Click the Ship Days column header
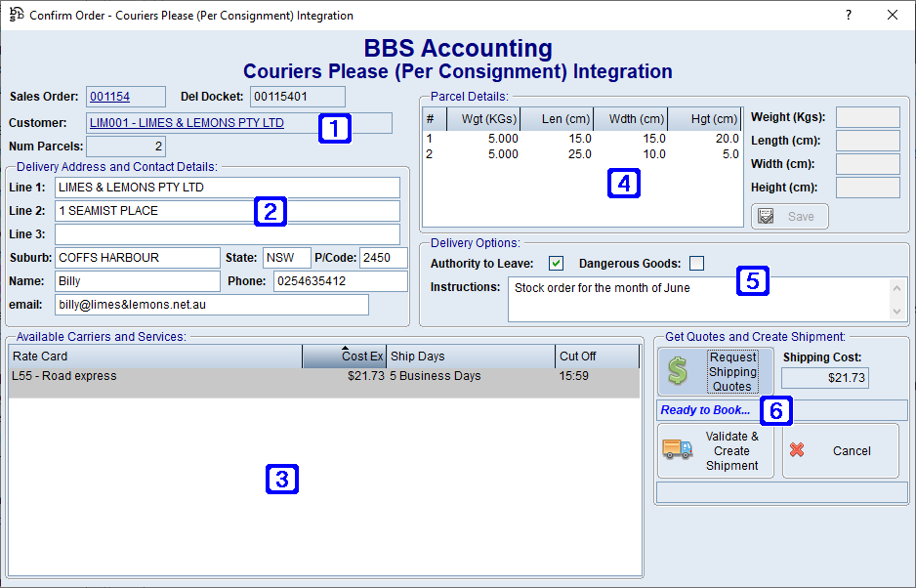 [x=470, y=357]
